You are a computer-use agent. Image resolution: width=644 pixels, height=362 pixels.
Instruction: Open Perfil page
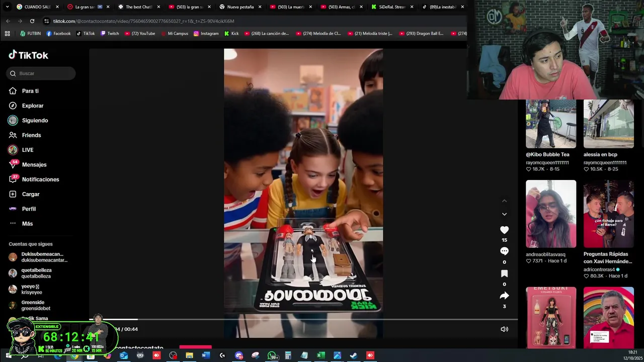[x=29, y=209]
